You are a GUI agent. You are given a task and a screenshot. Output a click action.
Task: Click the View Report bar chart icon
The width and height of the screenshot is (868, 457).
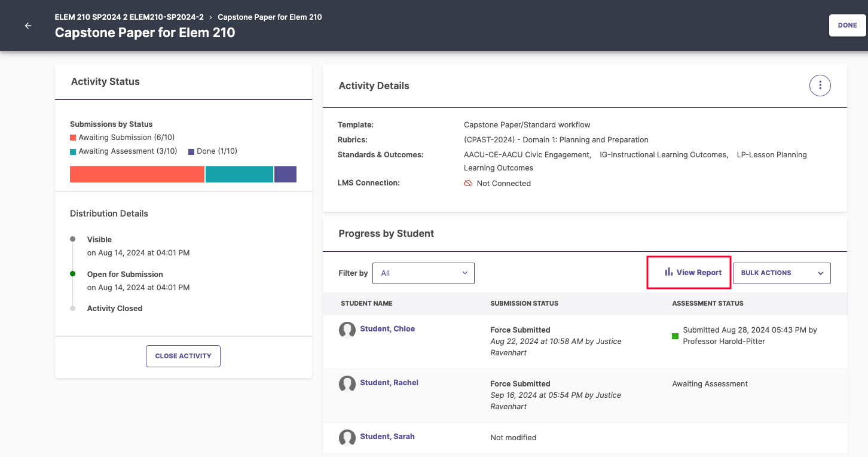click(x=668, y=272)
